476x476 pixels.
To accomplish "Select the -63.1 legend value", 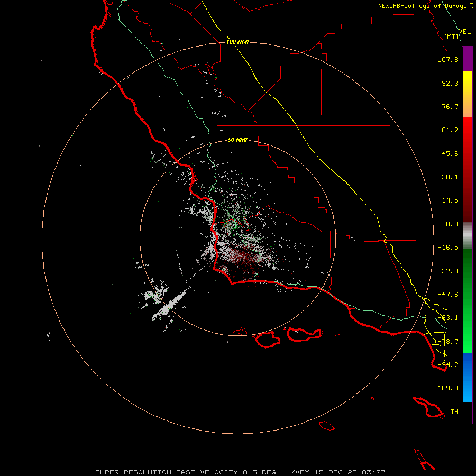I will pos(448,318).
